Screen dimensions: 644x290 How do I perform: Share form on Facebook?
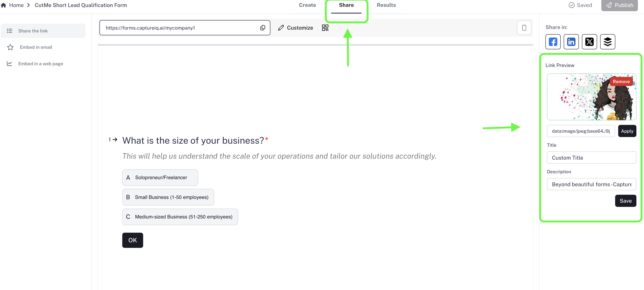(553, 42)
